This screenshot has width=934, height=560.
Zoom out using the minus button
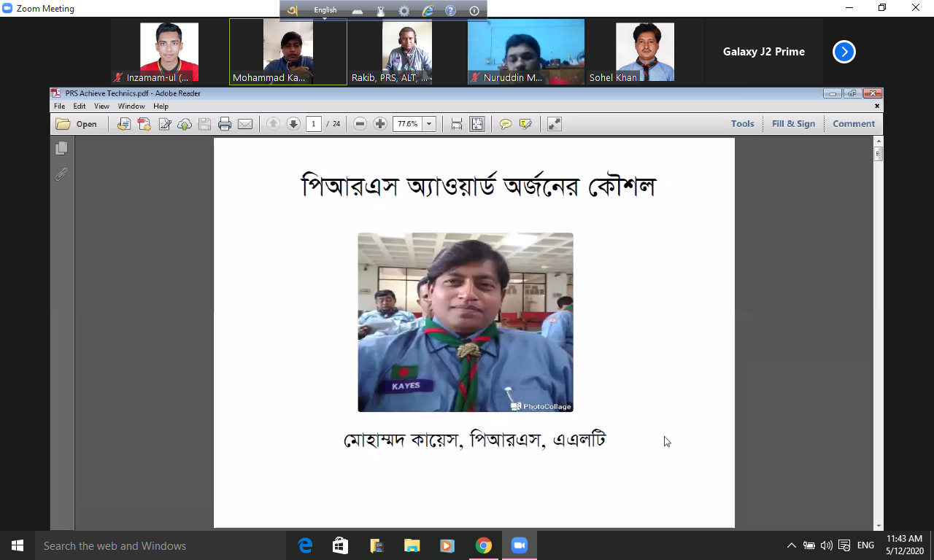360,124
